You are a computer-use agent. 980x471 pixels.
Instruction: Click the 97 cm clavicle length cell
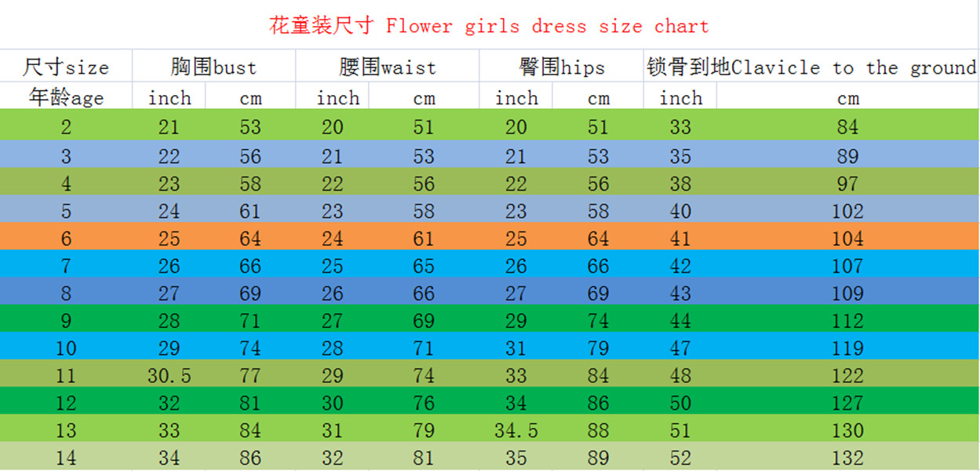point(847,184)
